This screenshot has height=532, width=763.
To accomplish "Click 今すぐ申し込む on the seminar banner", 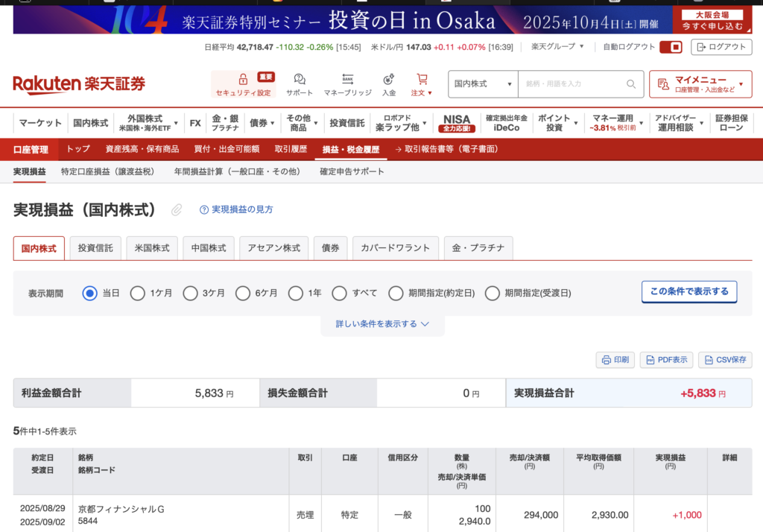I will pos(712,26).
